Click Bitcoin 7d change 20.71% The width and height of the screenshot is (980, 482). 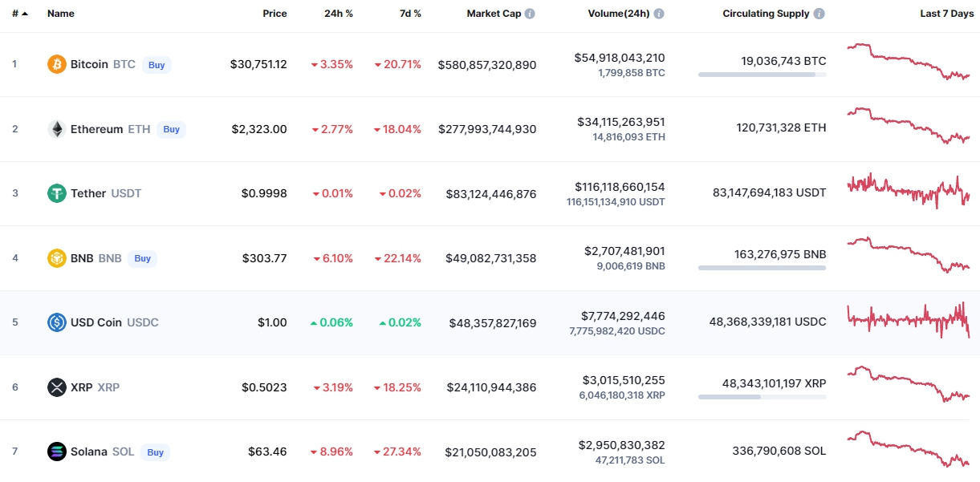click(398, 64)
